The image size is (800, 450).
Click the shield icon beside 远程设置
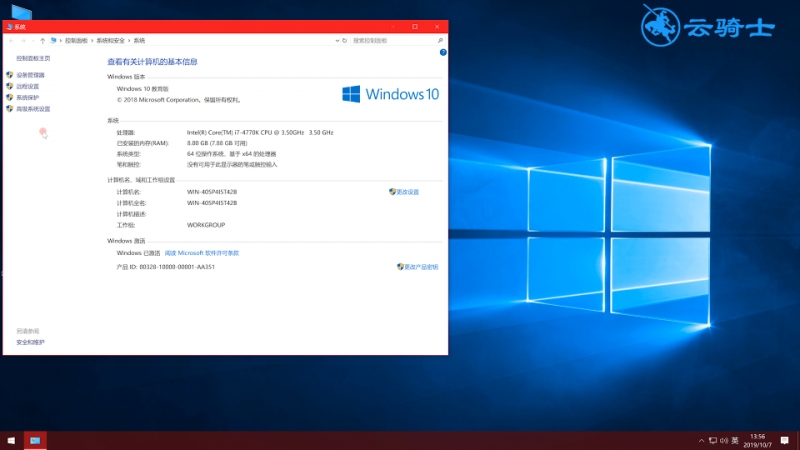click(10, 86)
